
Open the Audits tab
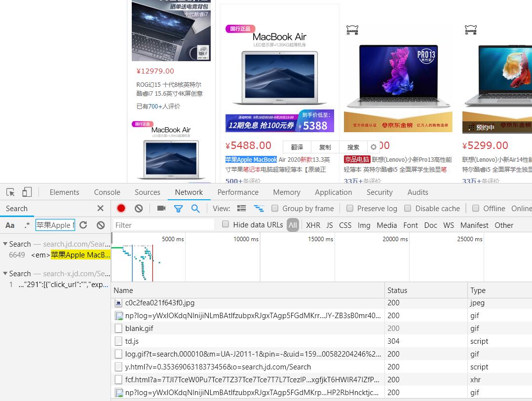(x=418, y=192)
